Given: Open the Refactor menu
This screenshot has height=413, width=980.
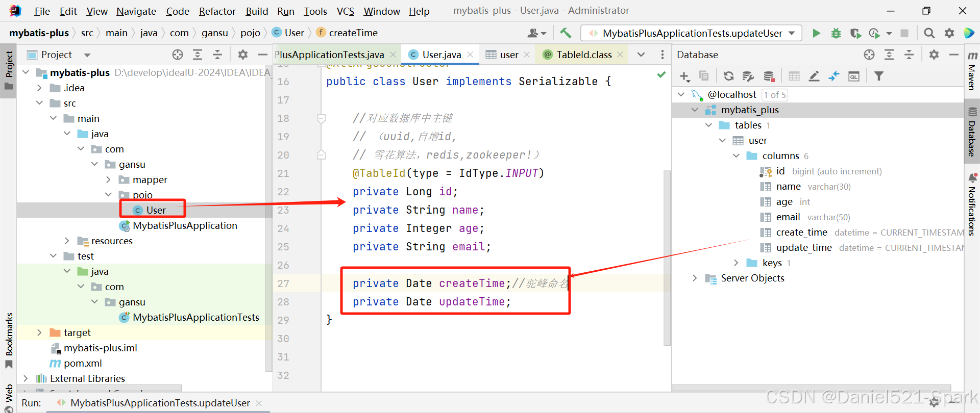Looking at the screenshot, I should [217, 11].
